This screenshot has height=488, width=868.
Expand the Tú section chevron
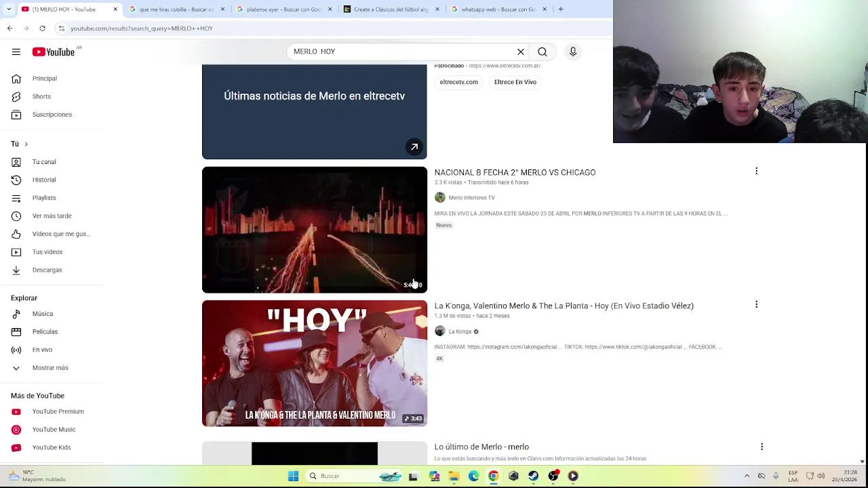(x=25, y=144)
